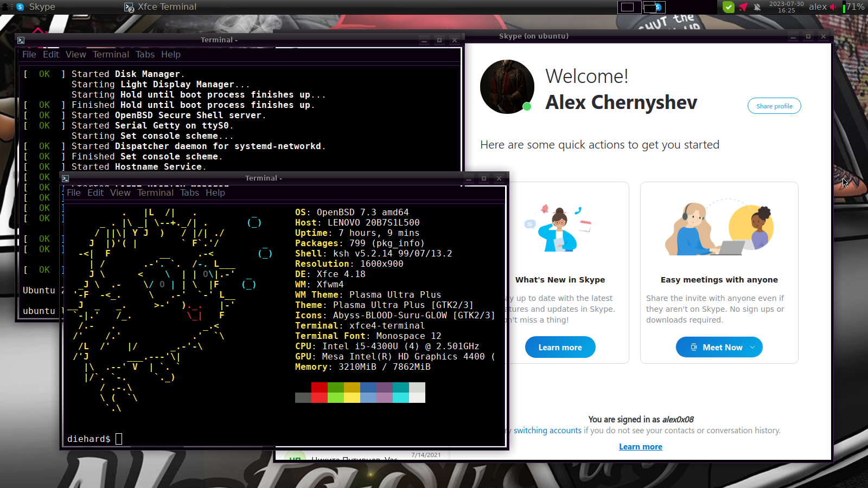Open Terminal menu in the back Terminal

[111, 54]
